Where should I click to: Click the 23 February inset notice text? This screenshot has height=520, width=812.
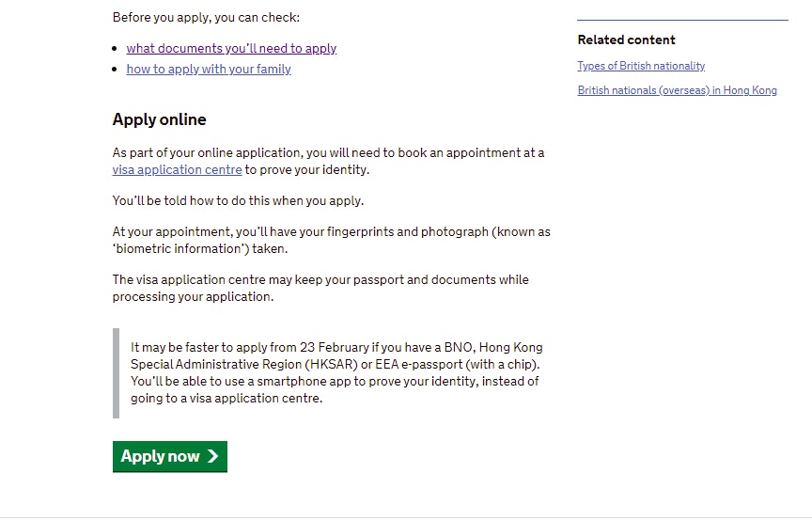coord(336,372)
